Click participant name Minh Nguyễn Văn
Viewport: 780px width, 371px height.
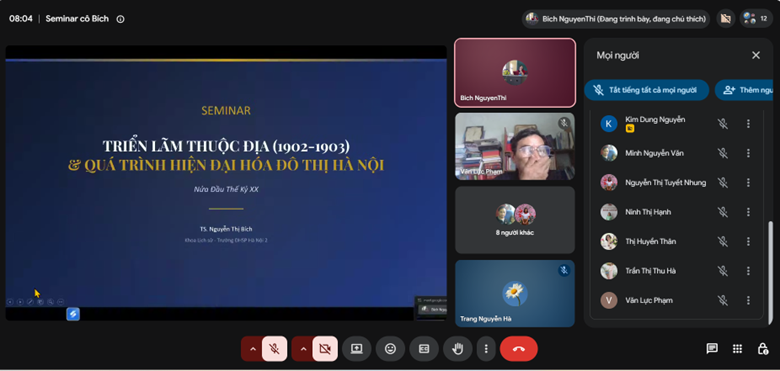click(x=654, y=153)
